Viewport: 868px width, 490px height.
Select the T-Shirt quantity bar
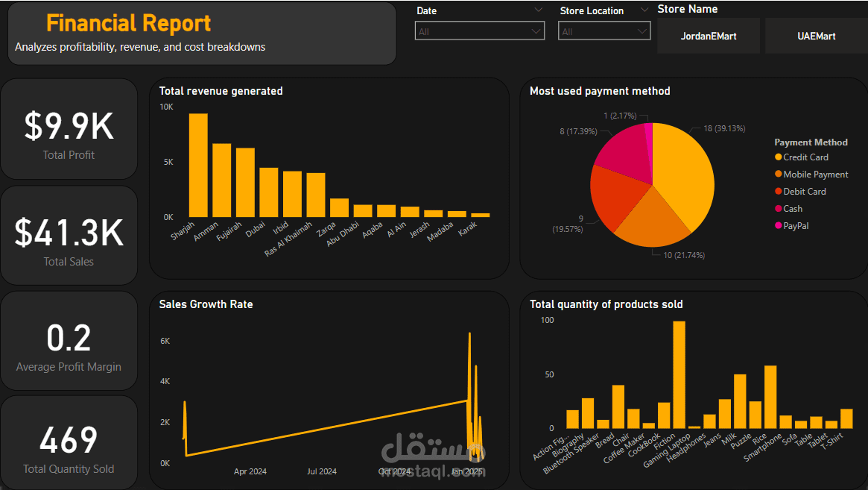846,419
